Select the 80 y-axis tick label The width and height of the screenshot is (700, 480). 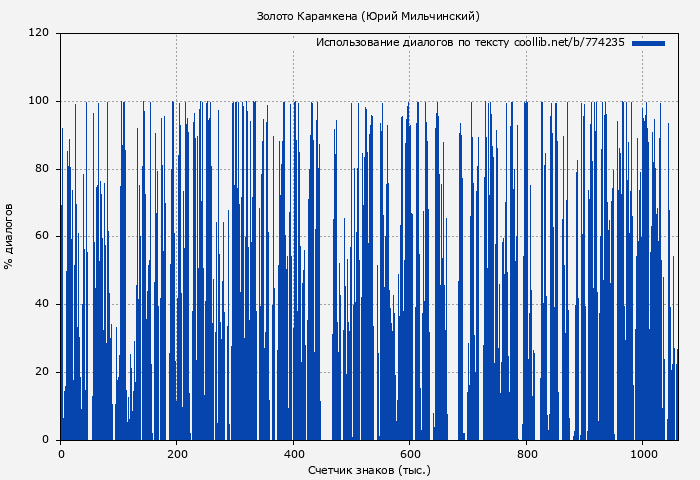42,169
